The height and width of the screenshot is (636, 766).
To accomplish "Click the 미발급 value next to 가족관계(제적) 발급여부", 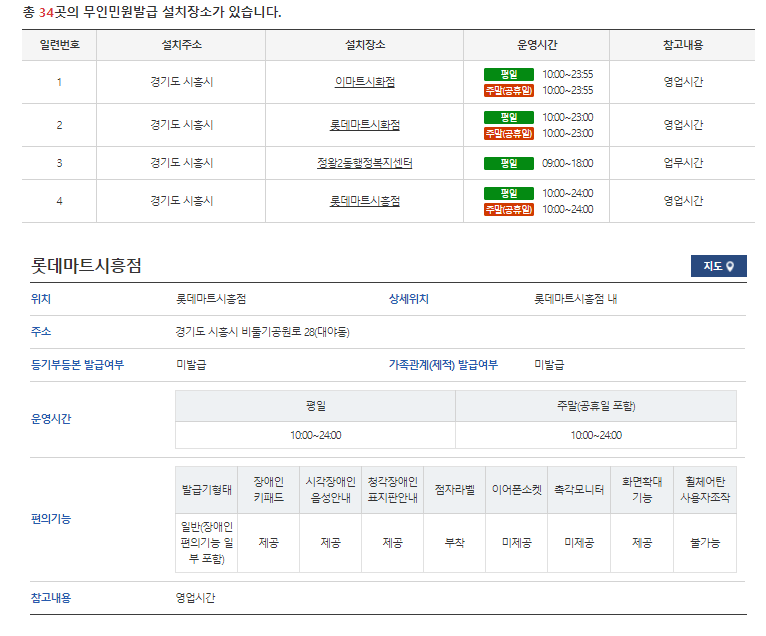I will [x=549, y=364].
